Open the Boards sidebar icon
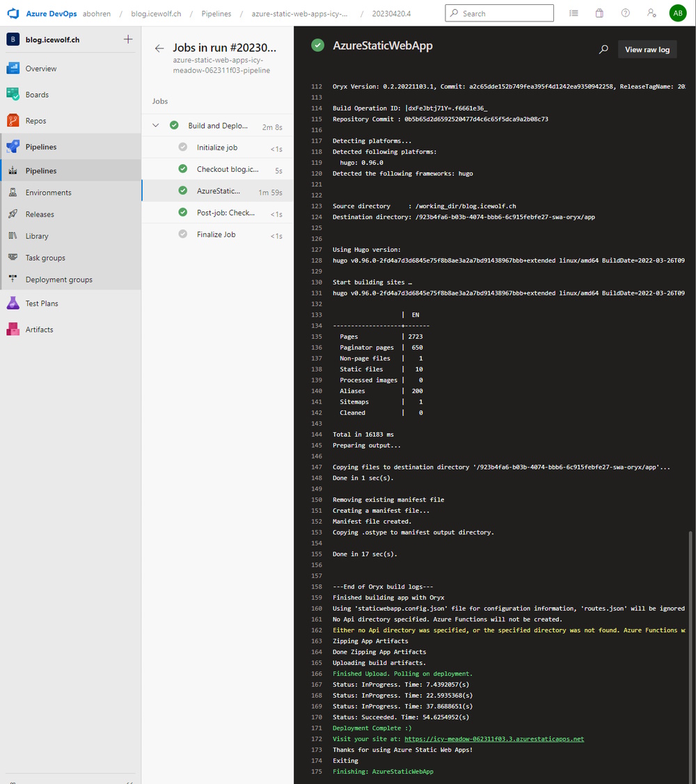Screen dimensions: 696x784 [x=13, y=94]
